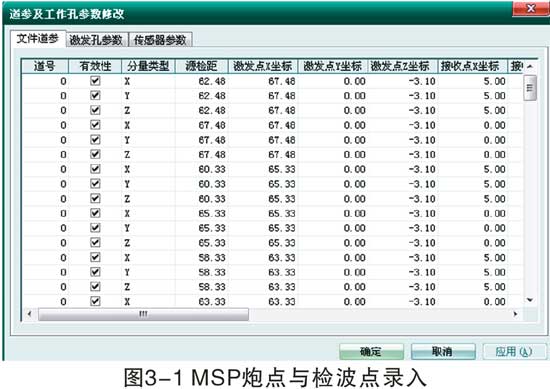Click the vertical scrollbar up arrow

[530, 66]
